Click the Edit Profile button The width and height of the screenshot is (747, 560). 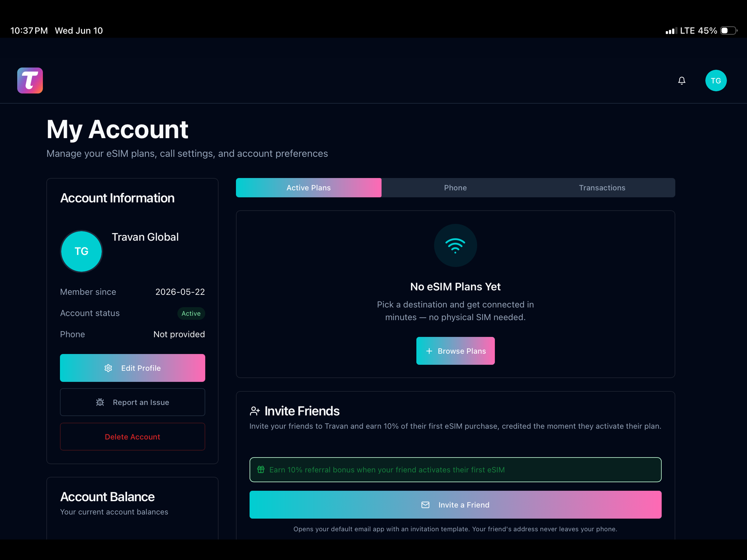tap(132, 368)
